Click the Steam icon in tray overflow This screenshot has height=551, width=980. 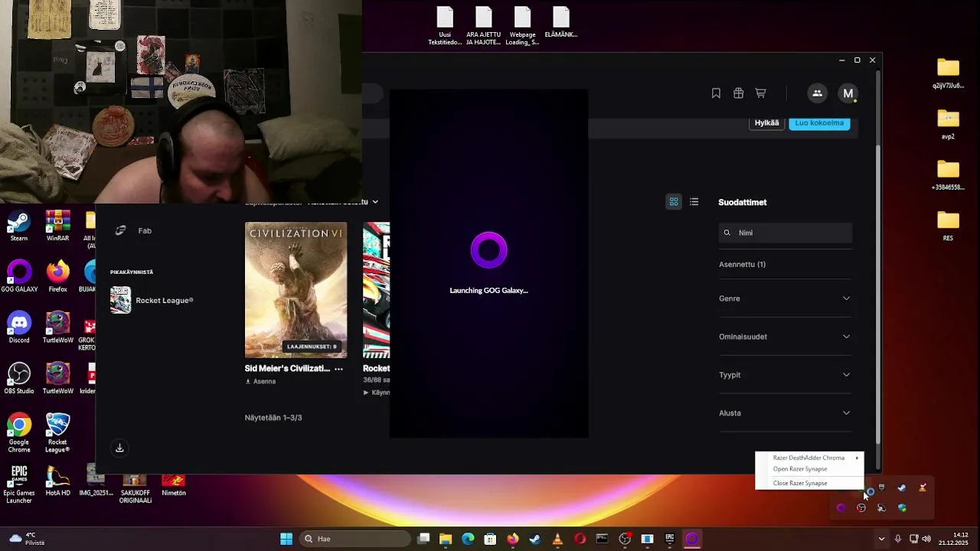point(901,487)
